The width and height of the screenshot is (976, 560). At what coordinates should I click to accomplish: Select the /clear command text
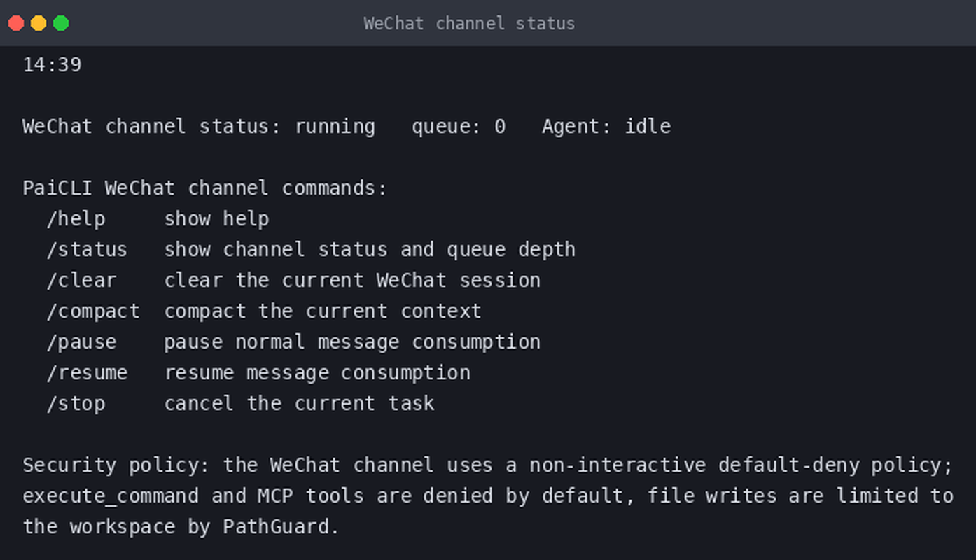pos(81,281)
